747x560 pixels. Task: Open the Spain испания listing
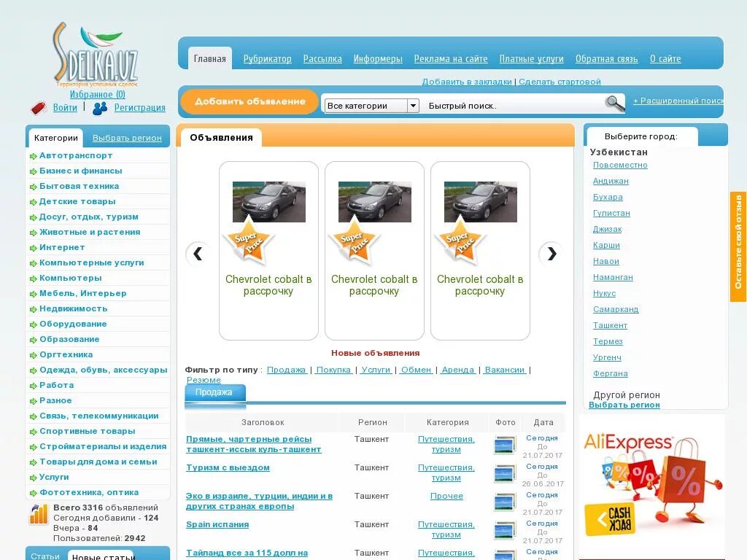217,524
